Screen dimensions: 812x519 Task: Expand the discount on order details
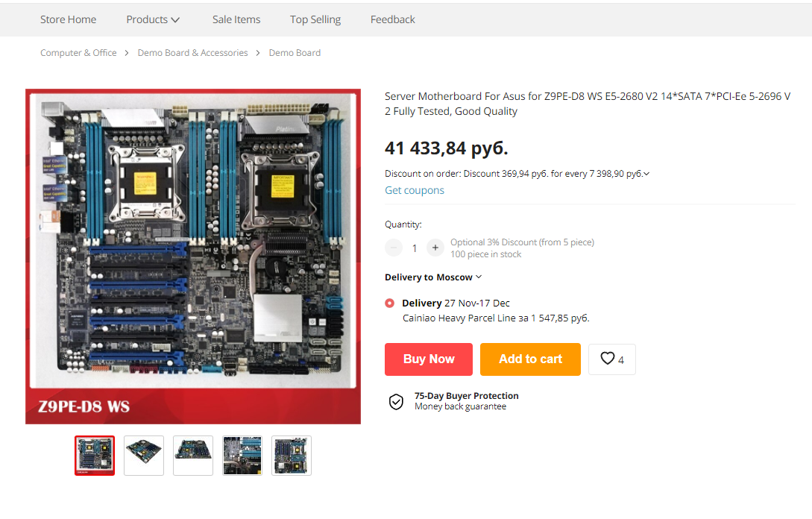(646, 174)
